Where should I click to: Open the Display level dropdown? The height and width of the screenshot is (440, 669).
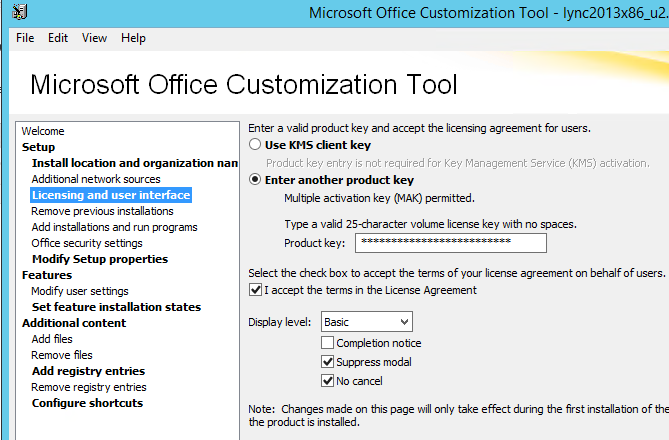[x=367, y=322]
